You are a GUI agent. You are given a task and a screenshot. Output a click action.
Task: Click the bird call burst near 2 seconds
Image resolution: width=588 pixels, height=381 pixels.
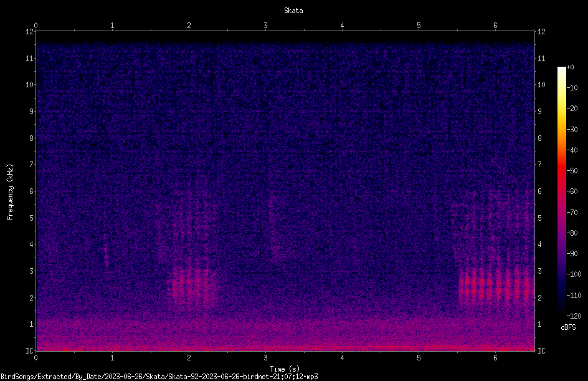(194, 285)
